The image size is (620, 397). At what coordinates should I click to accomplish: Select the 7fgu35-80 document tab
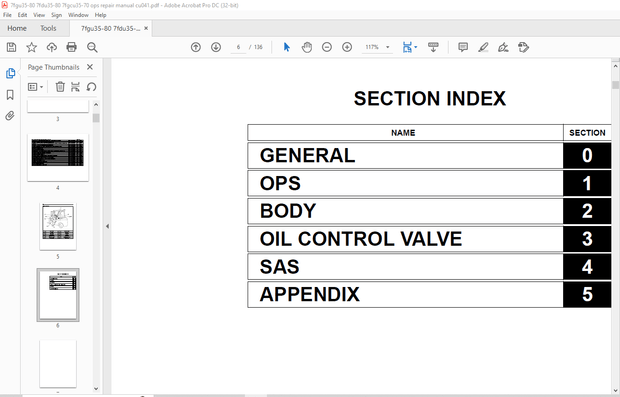point(110,28)
